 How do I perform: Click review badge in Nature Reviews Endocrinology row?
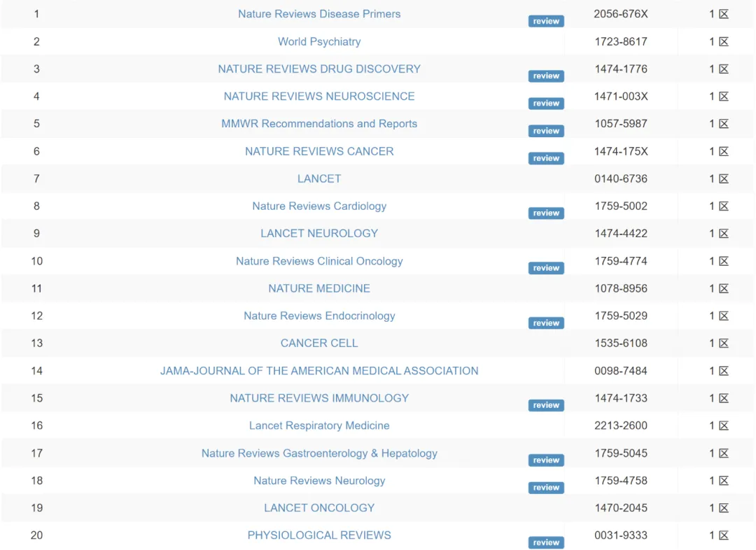(546, 323)
